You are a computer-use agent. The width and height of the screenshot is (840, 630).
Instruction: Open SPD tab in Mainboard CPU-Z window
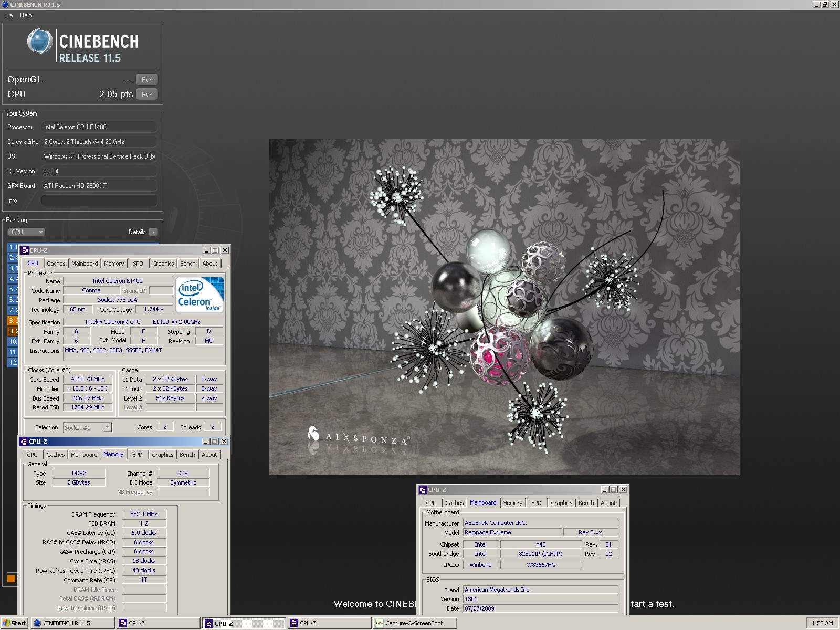tap(537, 503)
